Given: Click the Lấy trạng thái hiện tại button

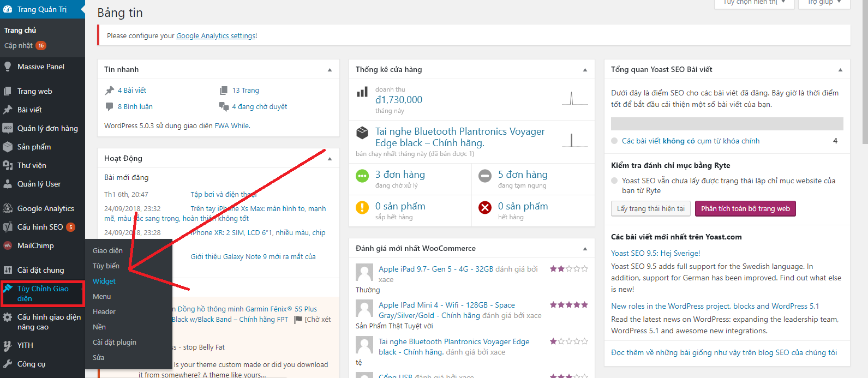Looking at the screenshot, I should coord(650,209).
